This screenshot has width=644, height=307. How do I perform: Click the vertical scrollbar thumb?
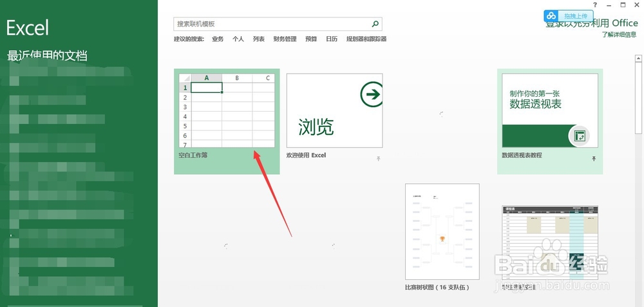638,98
